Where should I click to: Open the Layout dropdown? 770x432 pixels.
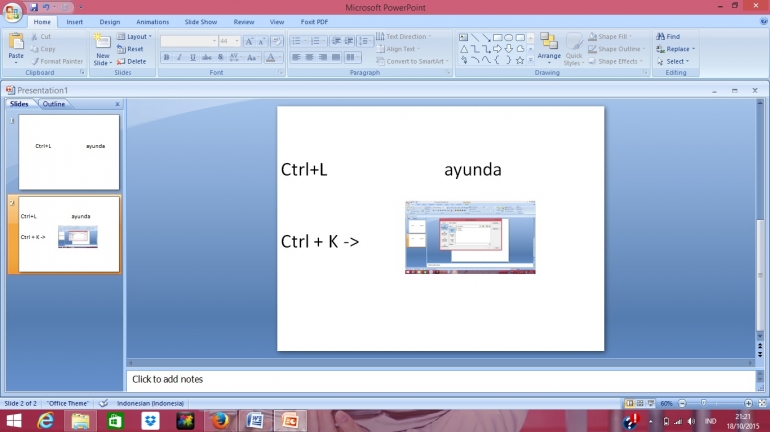click(x=134, y=36)
